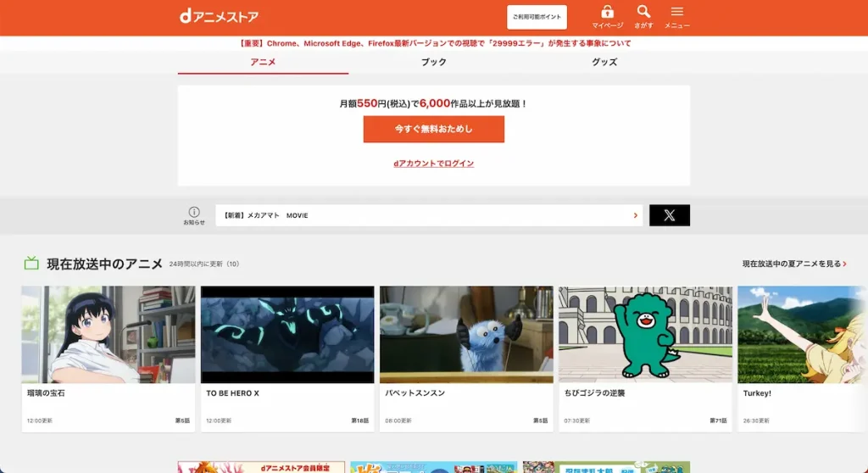Viewport: 868px width, 473px height.
Task: Click the ちびゴジラの逆襲 title text
Action: (594, 393)
